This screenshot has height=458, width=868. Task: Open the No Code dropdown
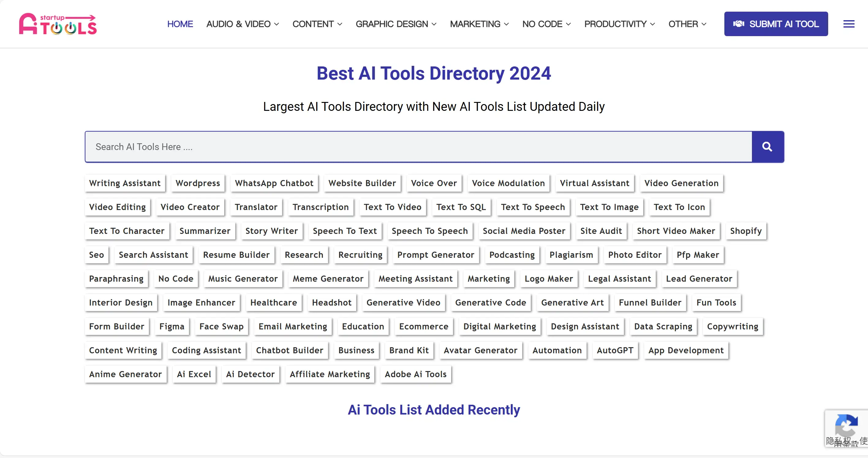click(546, 24)
